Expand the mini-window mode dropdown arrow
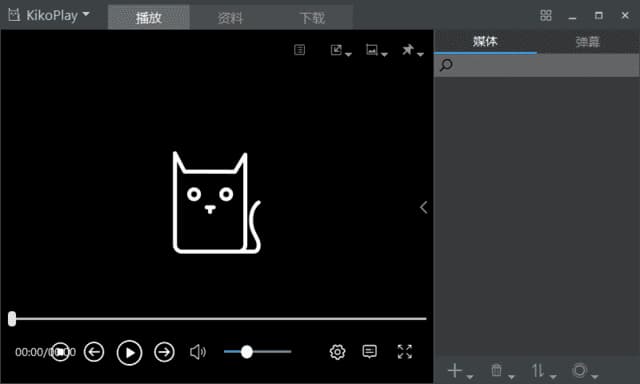The image size is (640, 384). pos(348,54)
